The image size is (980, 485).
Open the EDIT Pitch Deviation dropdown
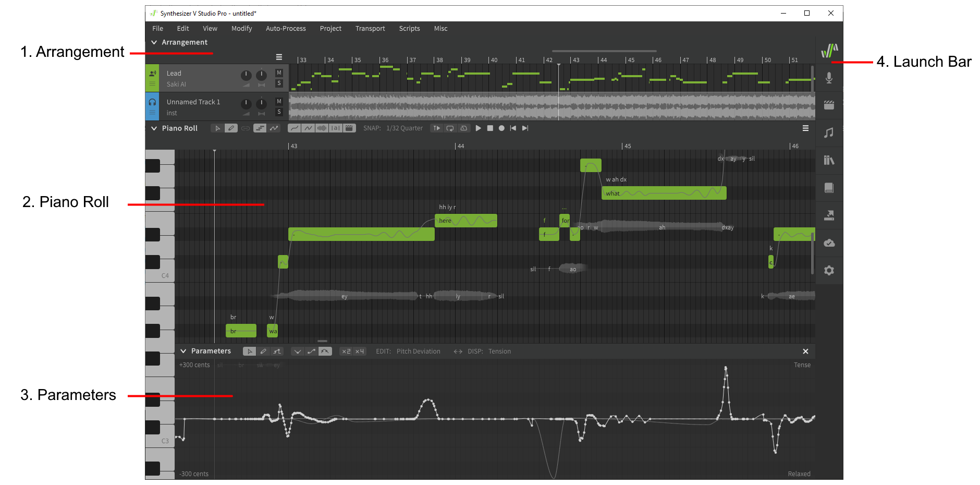tap(418, 351)
